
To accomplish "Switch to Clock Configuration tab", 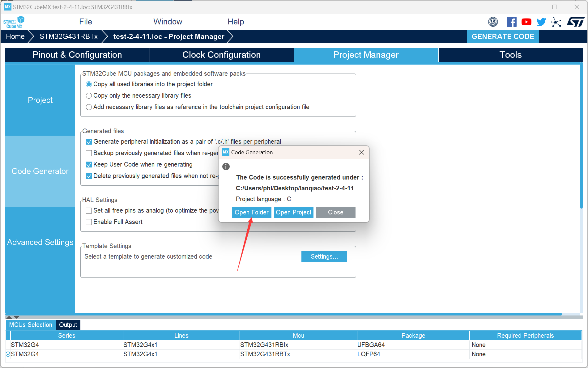I will [x=222, y=55].
